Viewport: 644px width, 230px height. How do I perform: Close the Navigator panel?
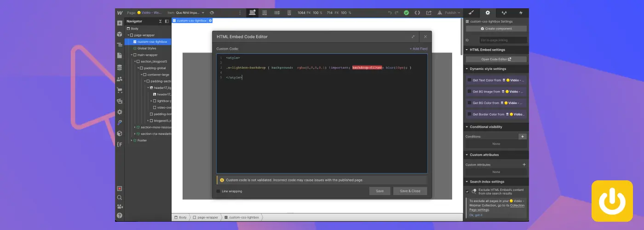[x=161, y=21]
